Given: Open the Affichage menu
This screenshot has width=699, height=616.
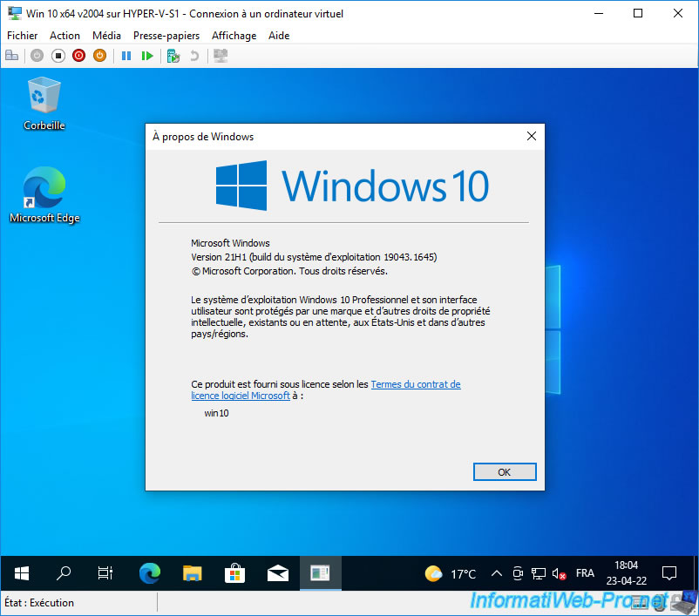Looking at the screenshot, I should pyautogui.click(x=234, y=36).
